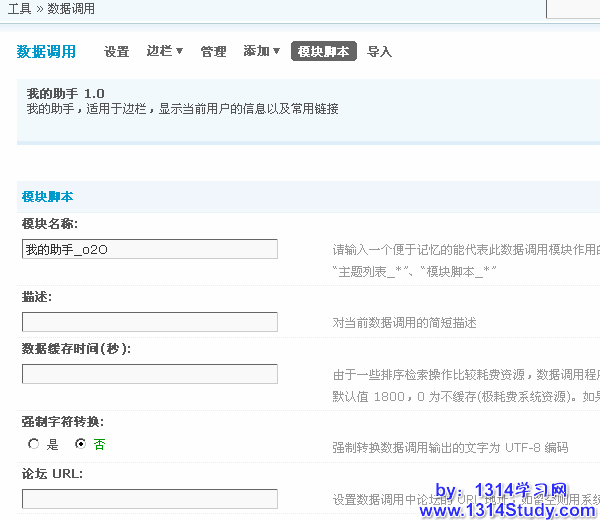
Task: Click the 模块脚本 section header
Action: [47, 197]
